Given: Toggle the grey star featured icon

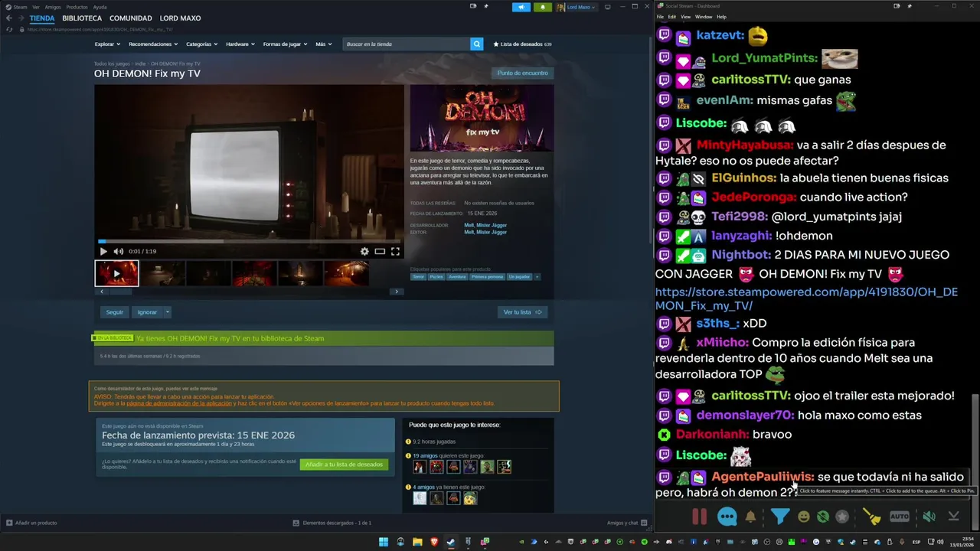Looking at the screenshot, I should click(842, 517).
